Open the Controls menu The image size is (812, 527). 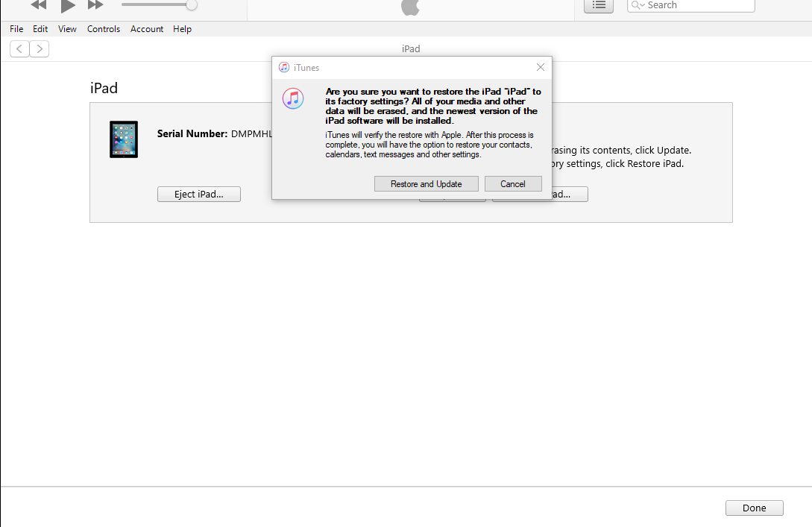pos(104,29)
